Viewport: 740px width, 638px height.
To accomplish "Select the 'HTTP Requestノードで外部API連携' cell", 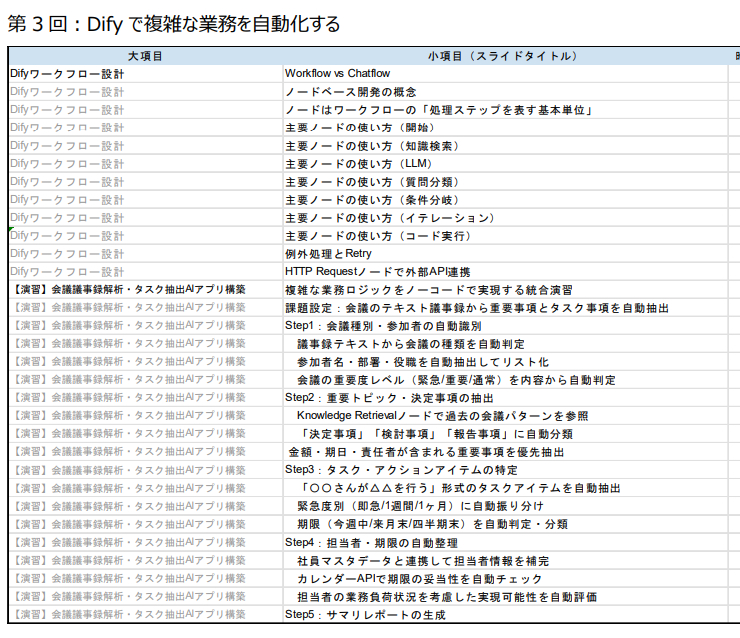I will pos(377,272).
